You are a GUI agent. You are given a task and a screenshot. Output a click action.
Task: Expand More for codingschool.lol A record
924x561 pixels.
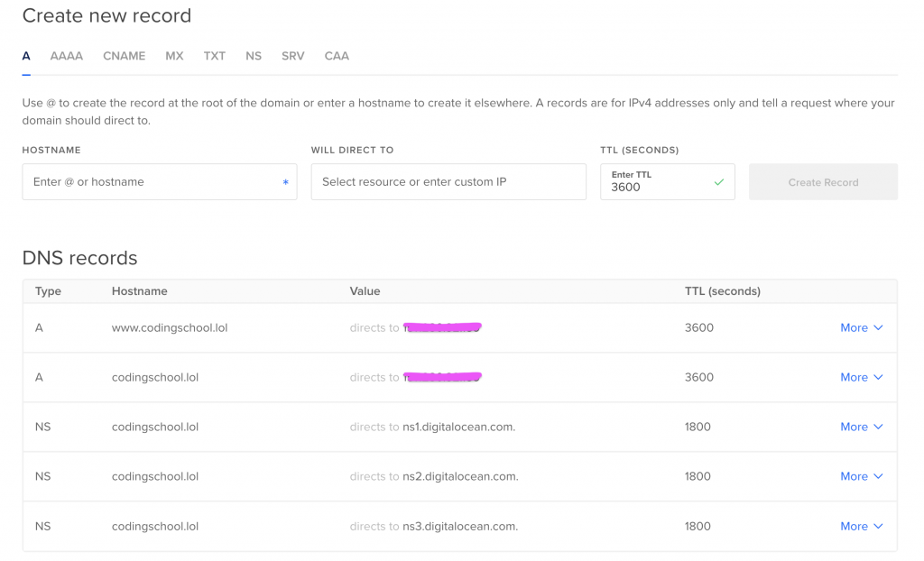click(861, 378)
